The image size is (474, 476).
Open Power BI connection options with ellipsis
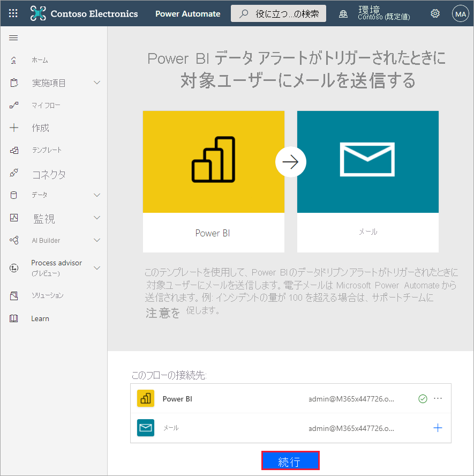click(438, 398)
